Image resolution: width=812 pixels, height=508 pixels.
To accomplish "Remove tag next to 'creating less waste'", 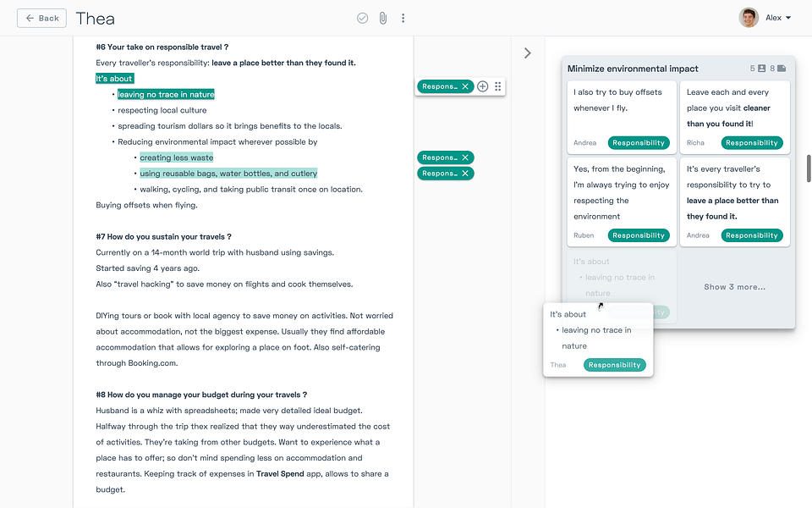I will click(x=465, y=157).
